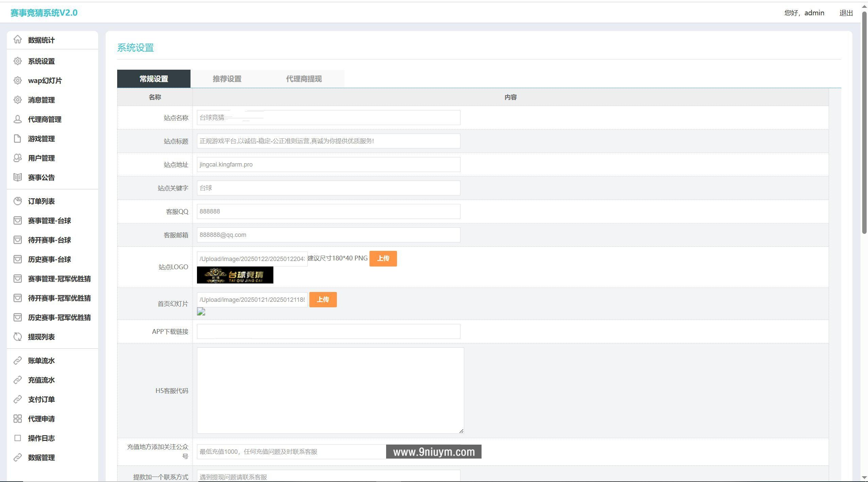Click the link icon beside 数据管理
This screenshot has height=482, width=868.
click(18, 458)
